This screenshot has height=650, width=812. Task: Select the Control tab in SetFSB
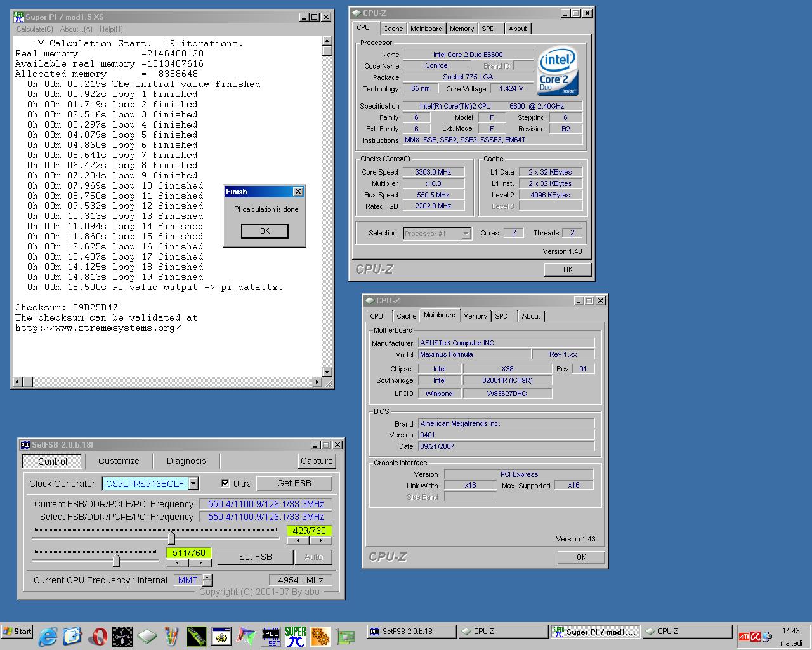click(x=53, y=461)
